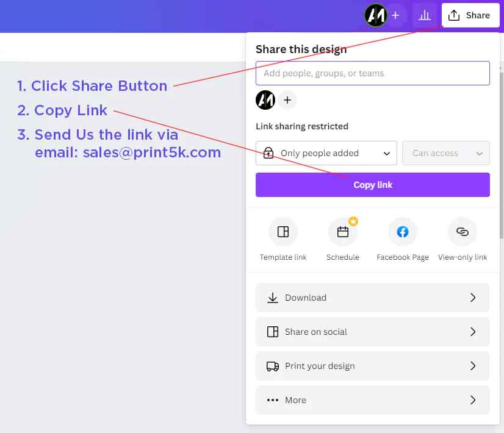Click the share panel vertical scrollbar
Image resolution: width=504 pixels, height=433 pixels.
point(501,146)
